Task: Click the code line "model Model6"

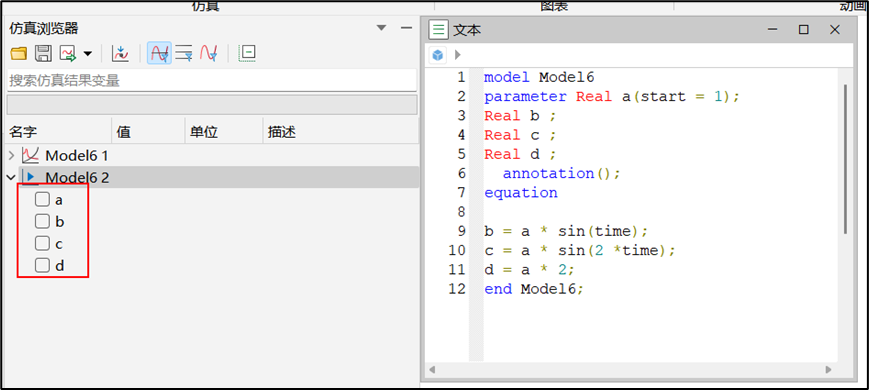Action: (x=539, y=78)
